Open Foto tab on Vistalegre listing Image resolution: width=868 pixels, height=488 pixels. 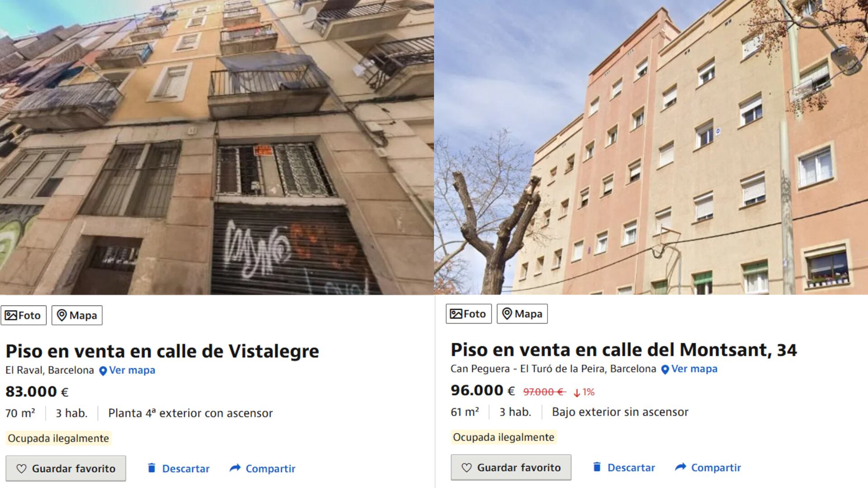[x=24, y=315]
